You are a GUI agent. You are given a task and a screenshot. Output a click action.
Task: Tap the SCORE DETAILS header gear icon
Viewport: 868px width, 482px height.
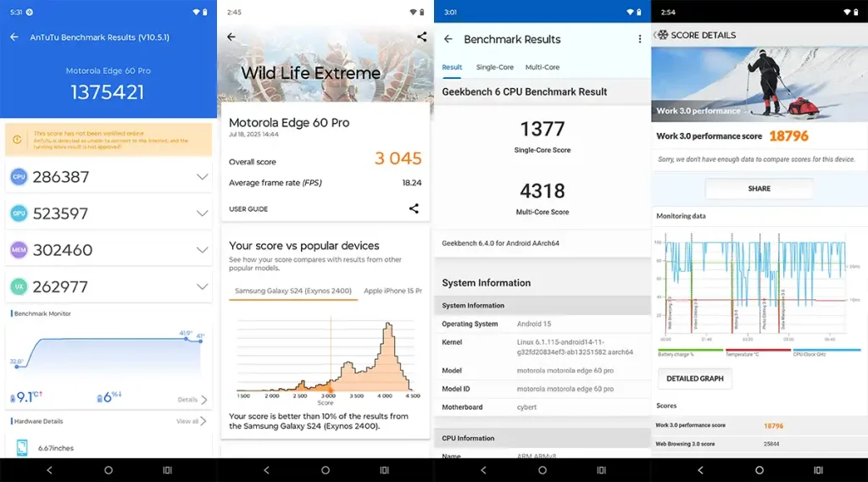tap(662, 35)
